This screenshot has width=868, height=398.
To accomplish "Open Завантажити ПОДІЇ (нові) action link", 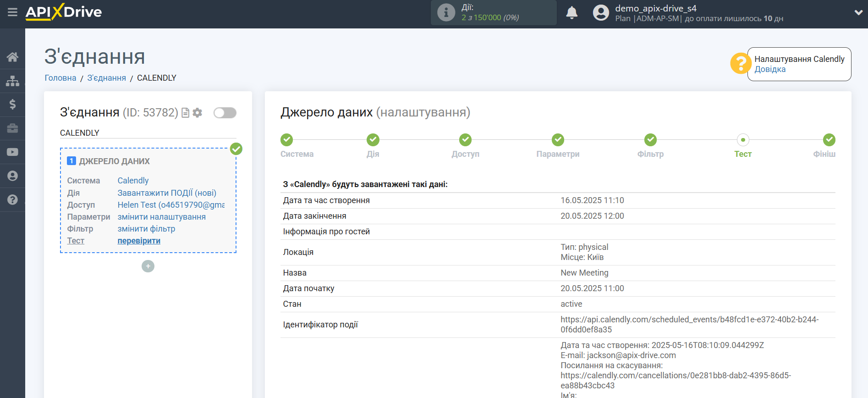I will coord(167,193).
